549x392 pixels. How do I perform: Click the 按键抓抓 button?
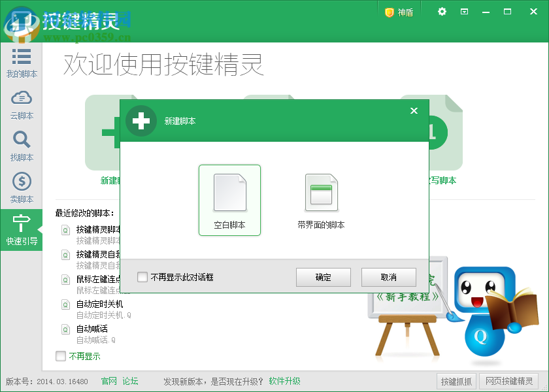point(456,381)
